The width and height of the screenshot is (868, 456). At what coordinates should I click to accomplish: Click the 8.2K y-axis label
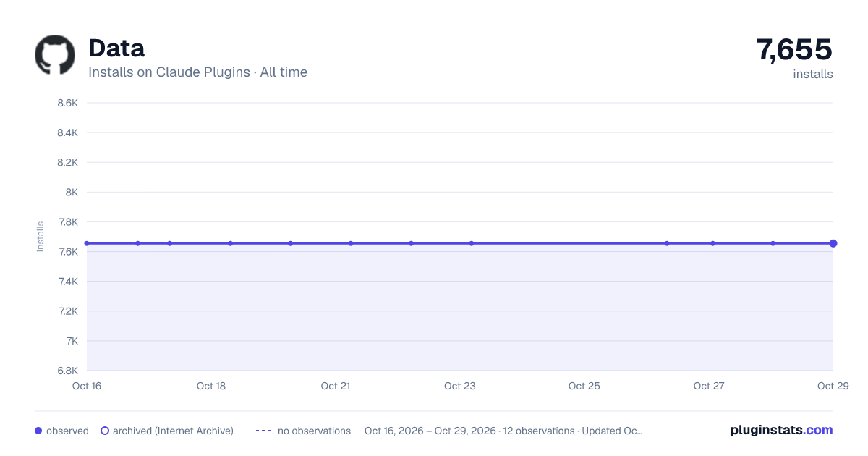pos(67,162)
